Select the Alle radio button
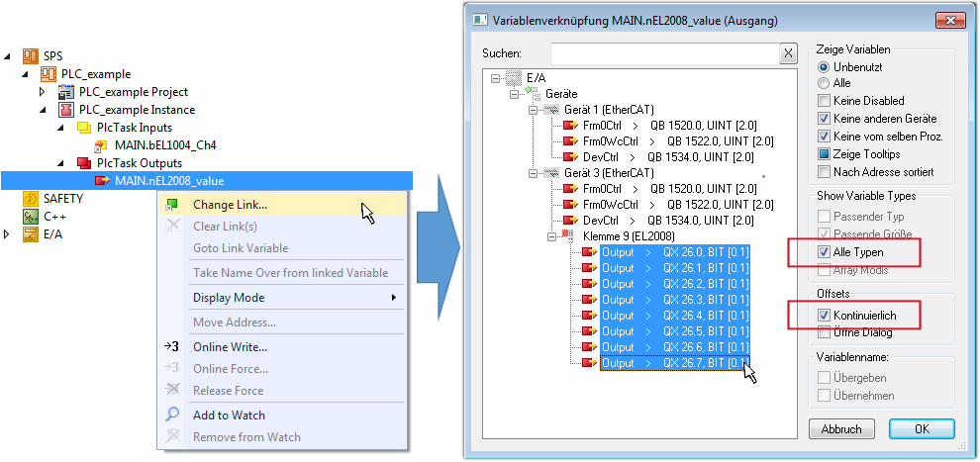Screen dimensions: 980x462 tap(825, 84)
